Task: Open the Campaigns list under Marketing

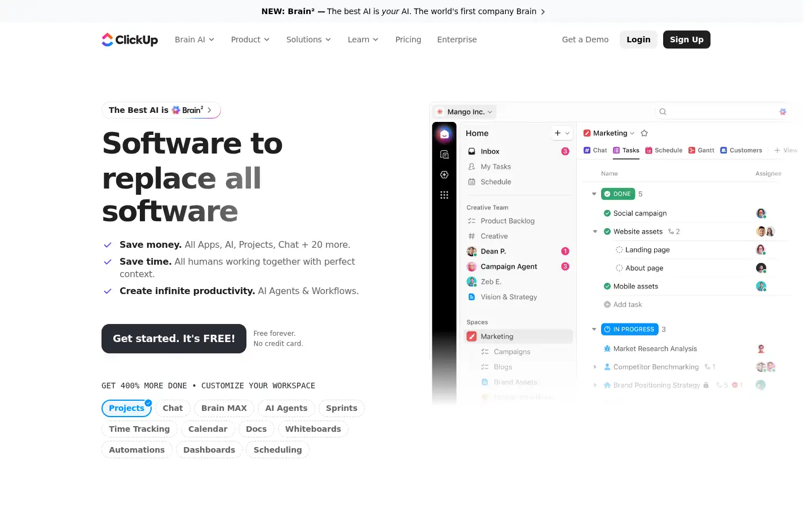Action: point(512,352)
